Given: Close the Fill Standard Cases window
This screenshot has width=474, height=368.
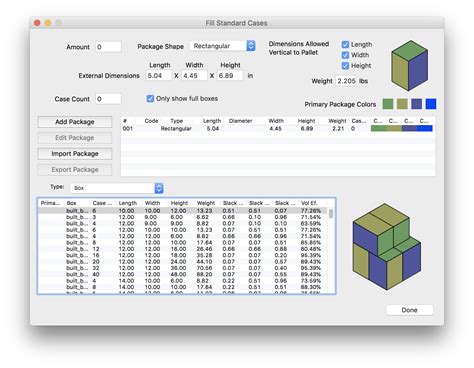Looking at the screenshot, I should [37, 23].
